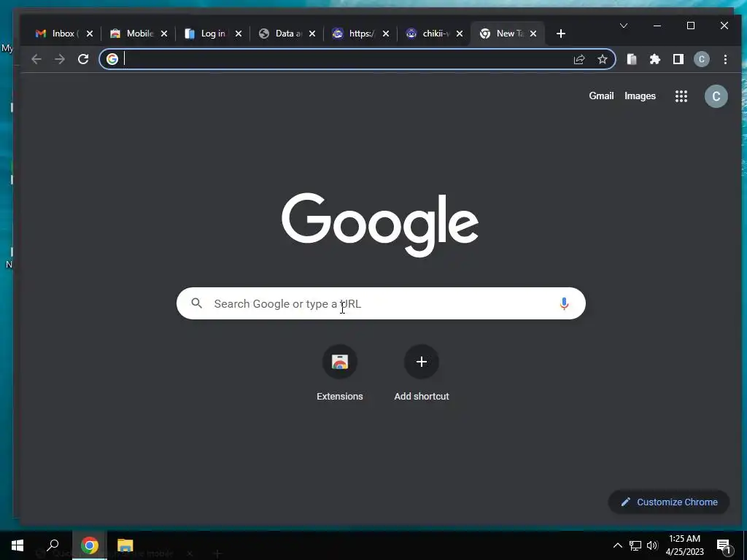Open the Extensions puzzle piece menu
The height and width of the screenshot is (560, 747).
[x=655, y=59]
